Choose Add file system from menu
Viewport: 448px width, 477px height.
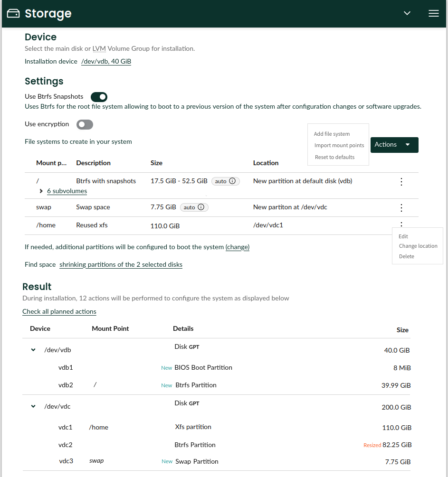[x=332, y=134]
